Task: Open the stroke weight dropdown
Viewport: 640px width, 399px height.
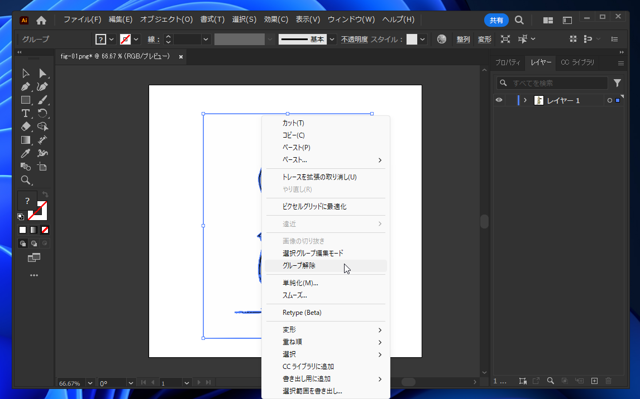Action: coord(206,39)
